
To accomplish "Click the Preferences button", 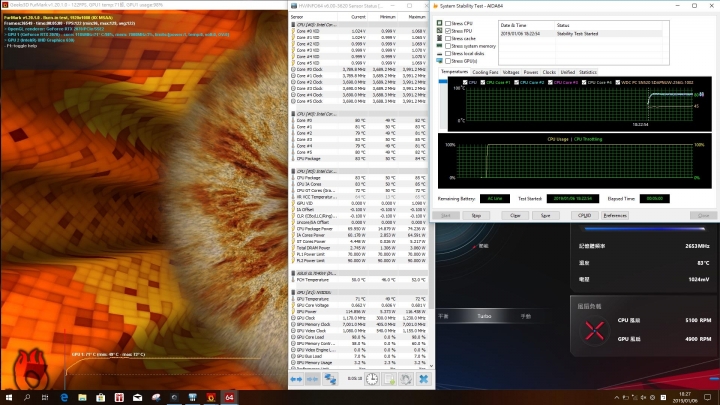I will coord(615,215).
